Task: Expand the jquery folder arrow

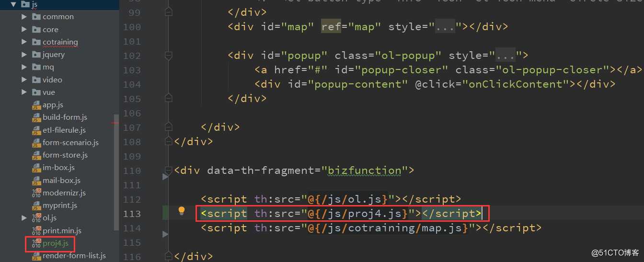Action: 24,55
